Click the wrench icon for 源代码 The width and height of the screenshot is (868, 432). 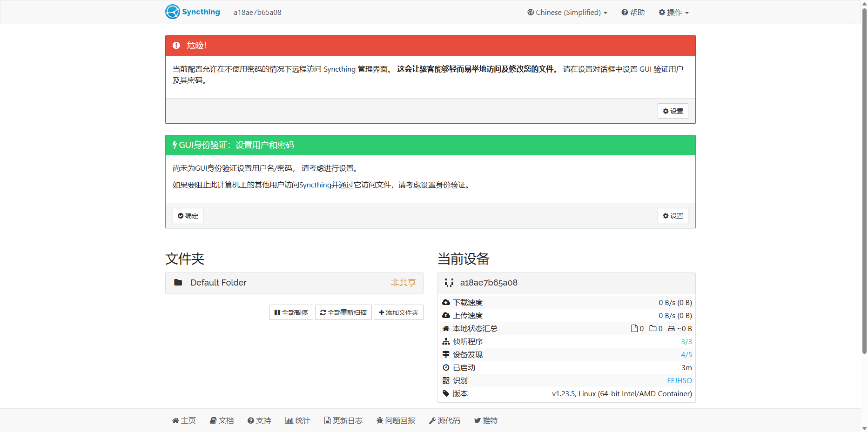(432, 420)
